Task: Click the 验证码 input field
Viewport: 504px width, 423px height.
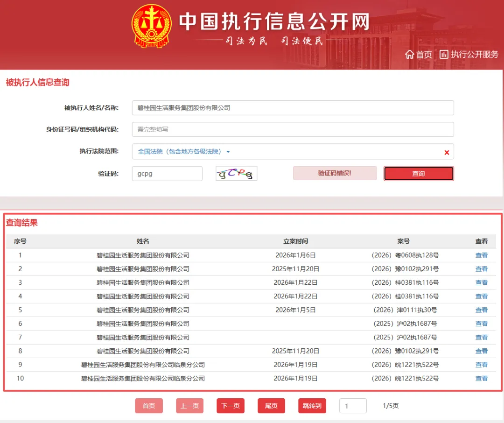Action: pyautogui.click(x=167, y=174)
